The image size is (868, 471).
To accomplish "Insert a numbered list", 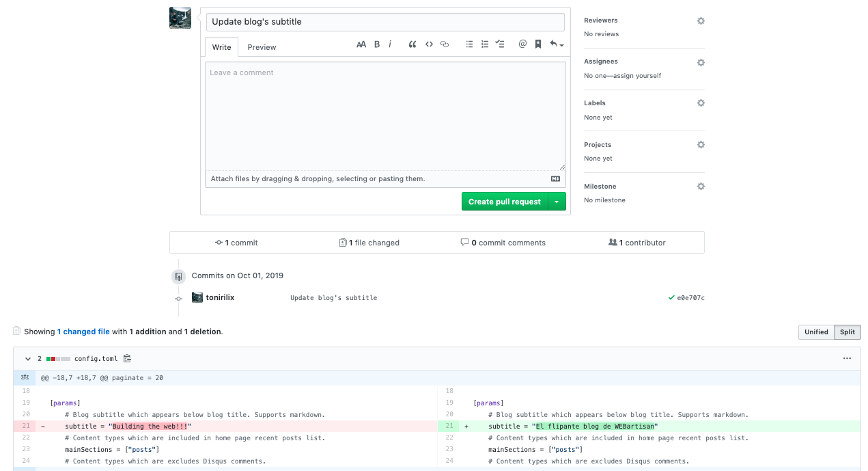I will point(485,44).
